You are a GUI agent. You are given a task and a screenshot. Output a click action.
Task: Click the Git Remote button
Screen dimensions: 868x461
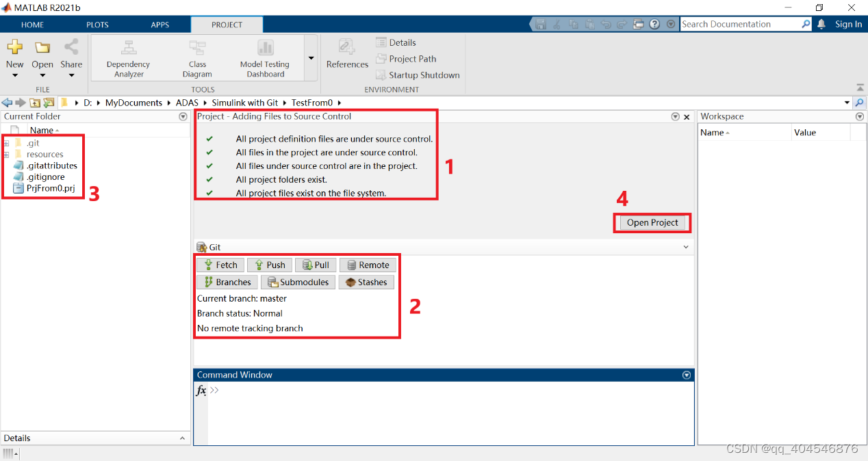coord(368,265)
